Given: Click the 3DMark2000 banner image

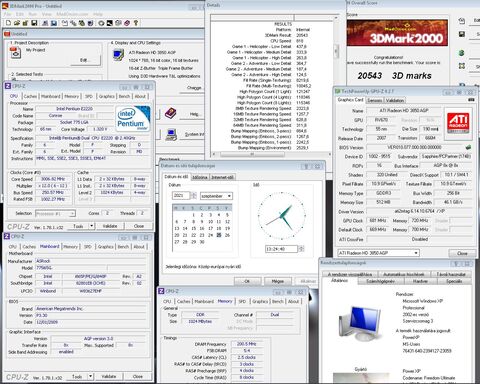Looking at the screenshot, I should click(397, 33).
